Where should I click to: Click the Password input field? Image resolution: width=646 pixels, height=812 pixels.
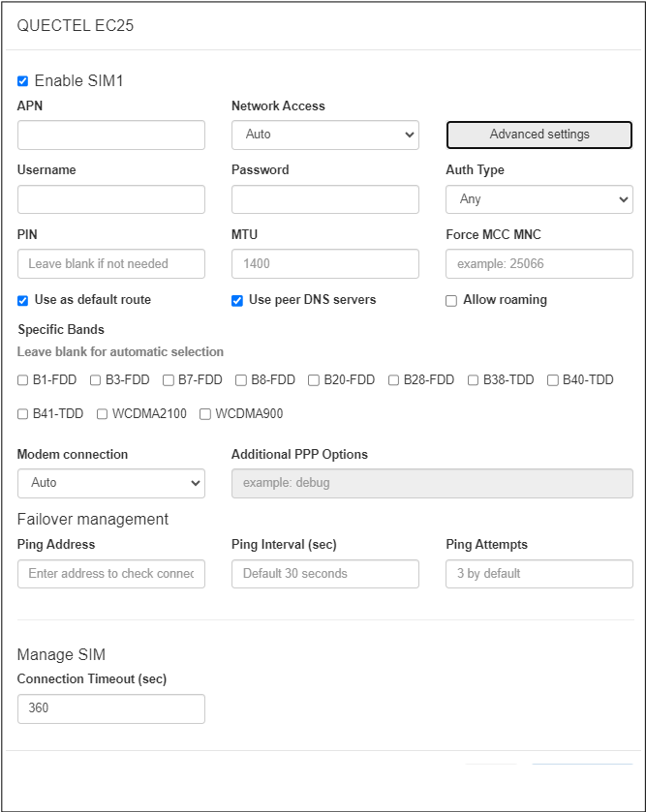coord(324,199)
